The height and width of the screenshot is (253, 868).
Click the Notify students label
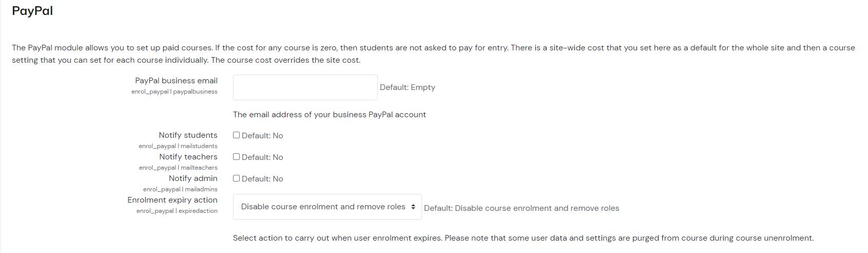click(x=188, y=135)
